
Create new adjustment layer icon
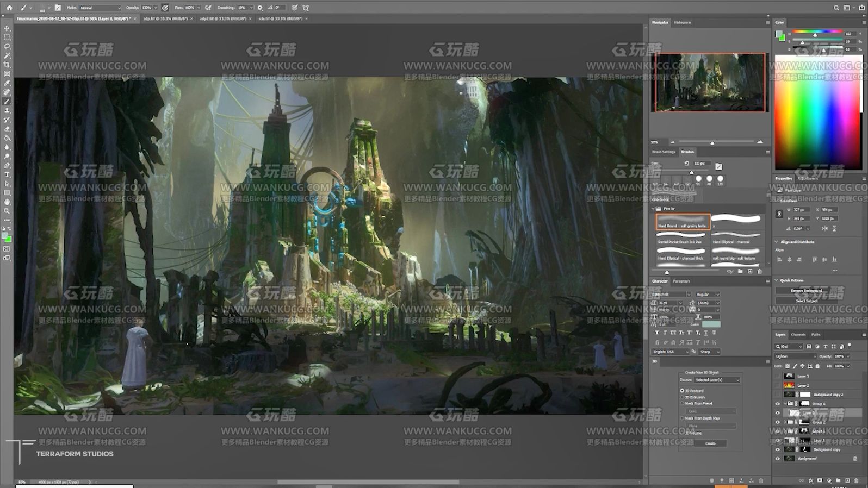tap(829, 480)
